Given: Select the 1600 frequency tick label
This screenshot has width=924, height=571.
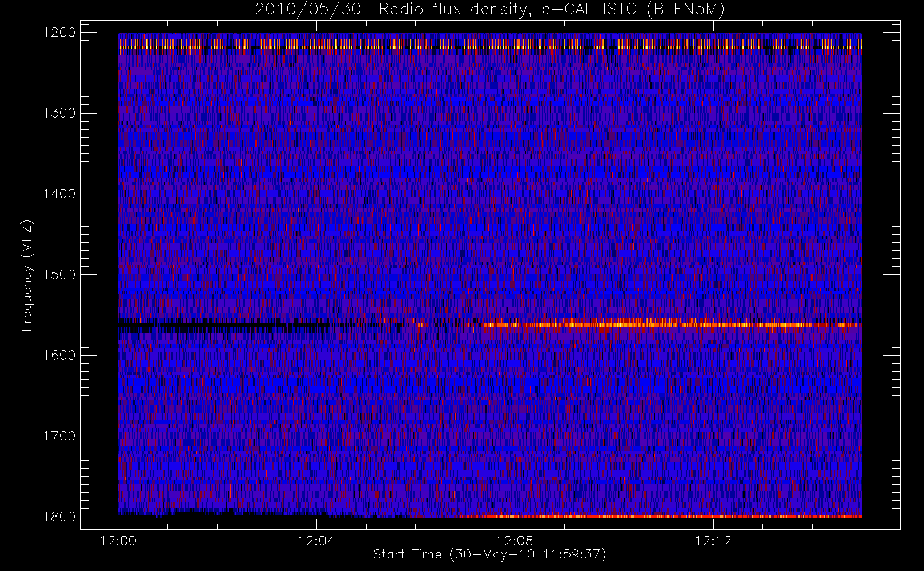Looking at the screenshot, I should 59,355.
